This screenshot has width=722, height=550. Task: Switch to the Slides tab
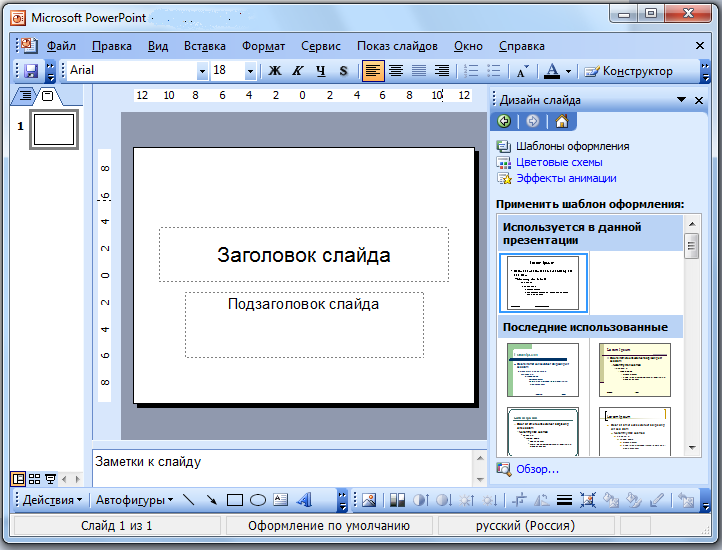[x=48, y=96]
